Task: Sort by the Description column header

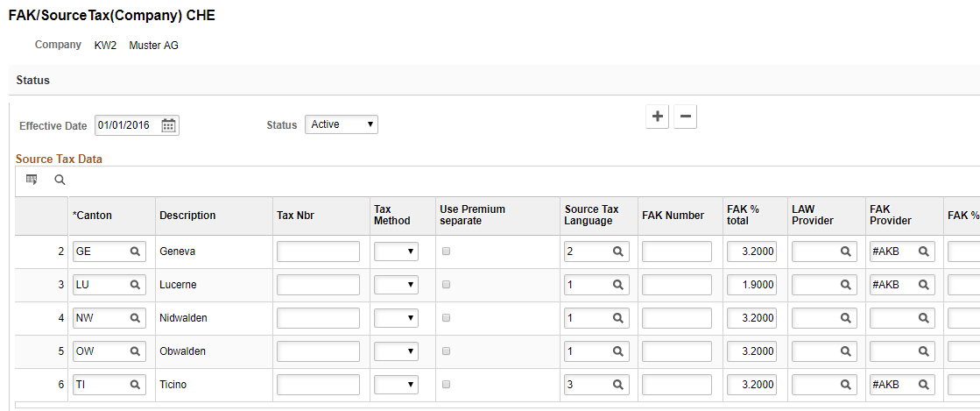Action: (x=187, y=216)
